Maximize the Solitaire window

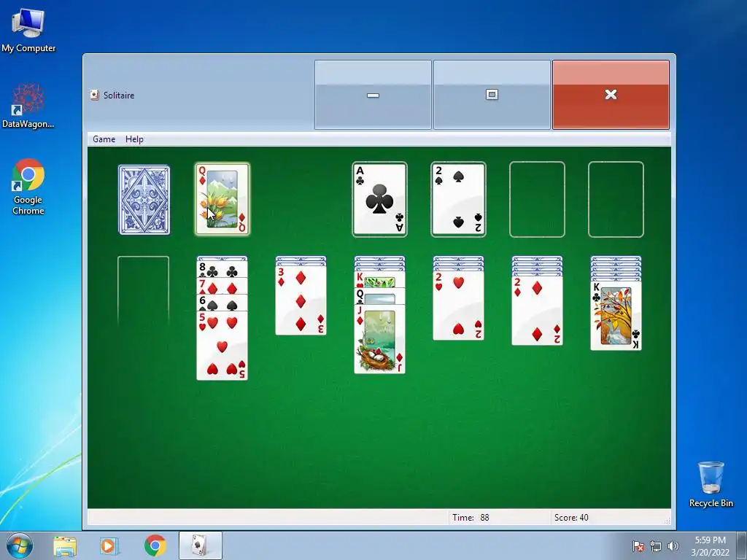pos(492,95)
